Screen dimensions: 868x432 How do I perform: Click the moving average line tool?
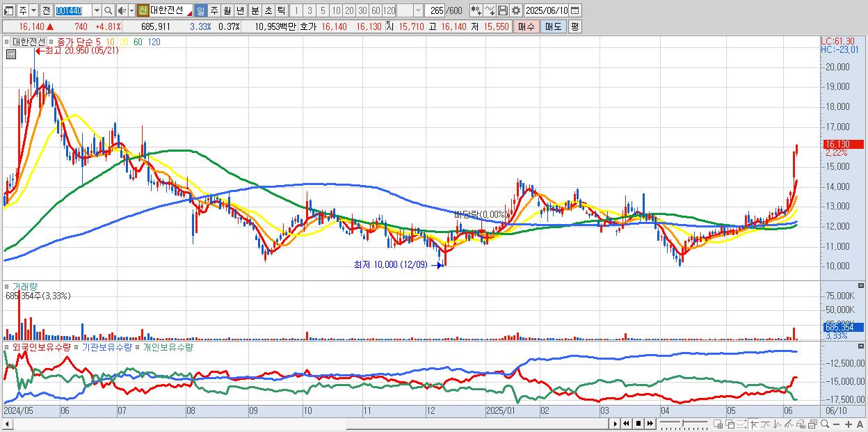pos(766,424)
